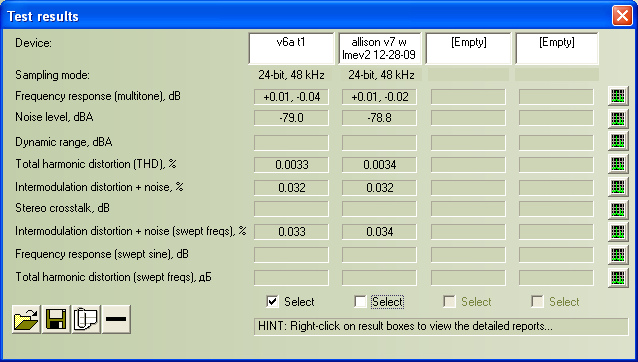Click the v6a t1 device slot
The height and width of the screenshot is (362, 638).
click(x=291, y=48)
